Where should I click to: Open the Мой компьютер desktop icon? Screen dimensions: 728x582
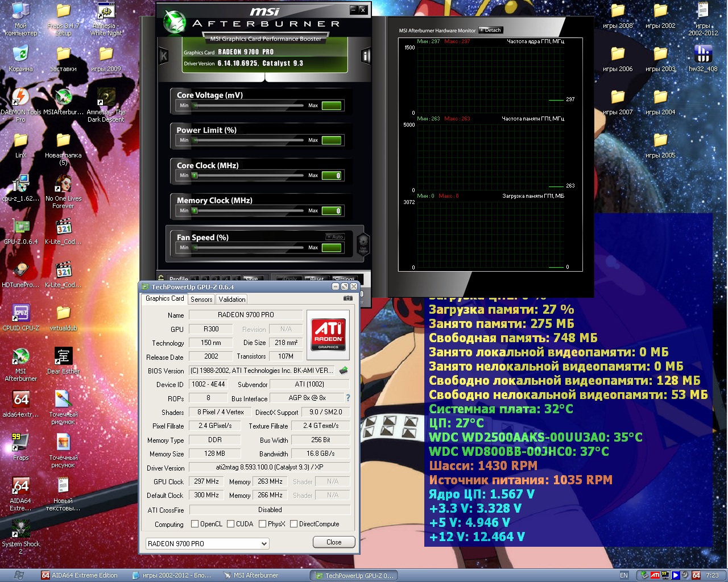[x=20, y=19]
